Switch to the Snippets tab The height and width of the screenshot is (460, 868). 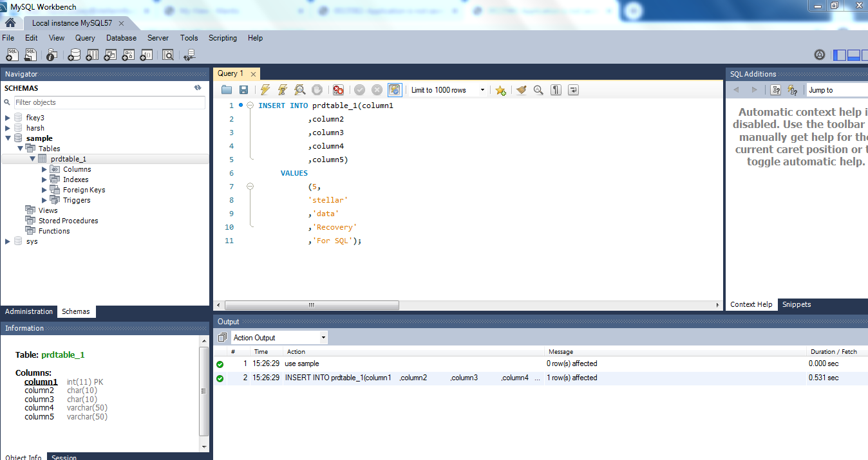tap(797, 305)
